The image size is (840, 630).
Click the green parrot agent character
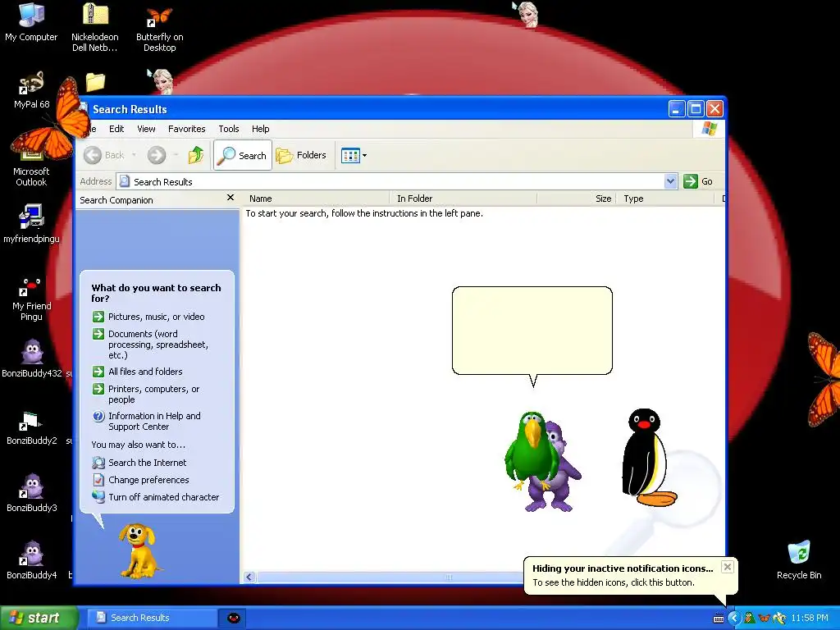click(531, 451)
